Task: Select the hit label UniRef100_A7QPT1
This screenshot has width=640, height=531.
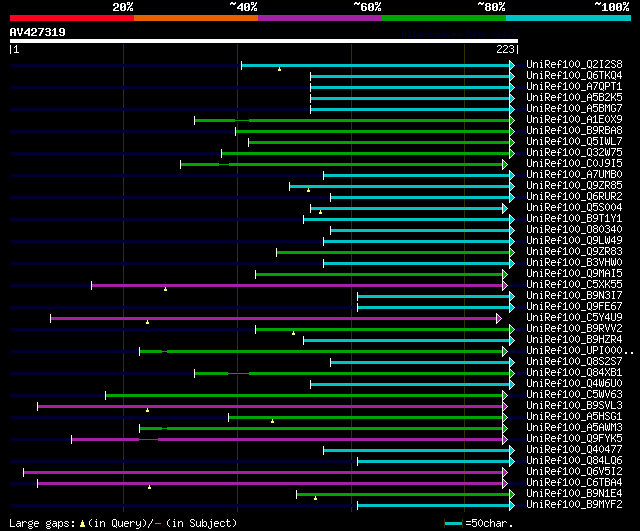Action: pos(574,87)
